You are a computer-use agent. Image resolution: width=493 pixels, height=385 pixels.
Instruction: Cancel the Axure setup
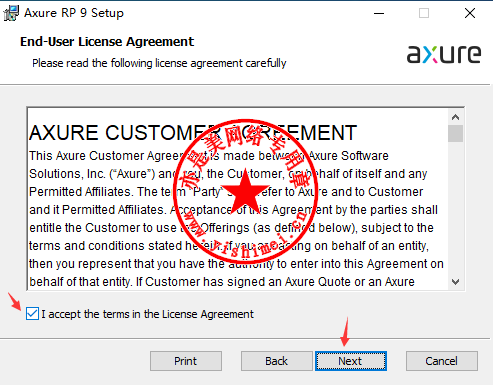[x=442, y=361]
